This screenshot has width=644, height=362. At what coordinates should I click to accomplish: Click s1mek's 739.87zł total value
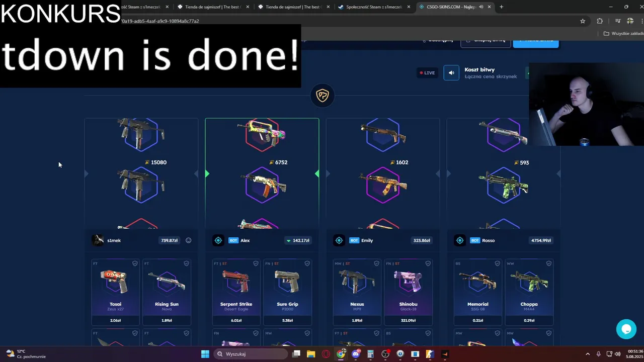click(169, 240)
